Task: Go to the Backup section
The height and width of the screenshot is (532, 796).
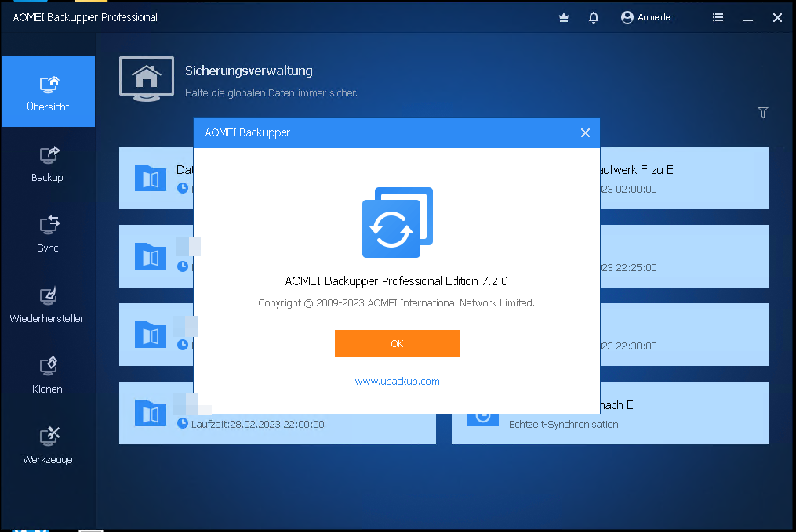Action: [48, 164]
